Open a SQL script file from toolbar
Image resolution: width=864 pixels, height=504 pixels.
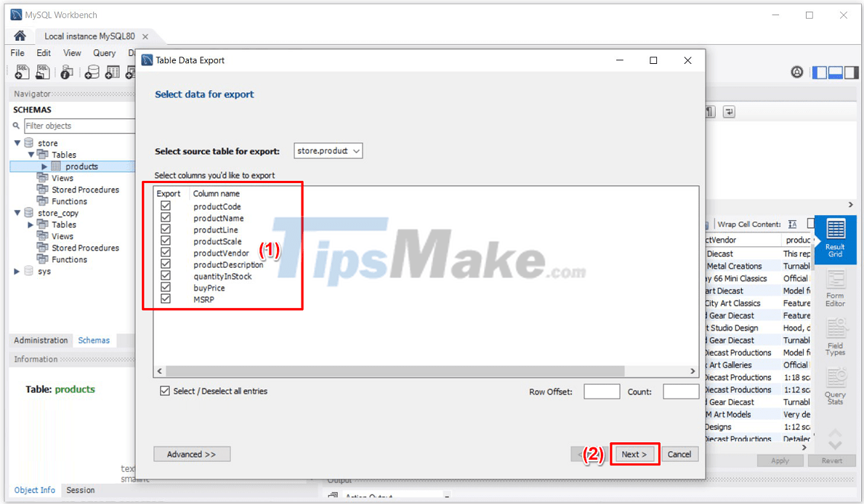point(42,72)
